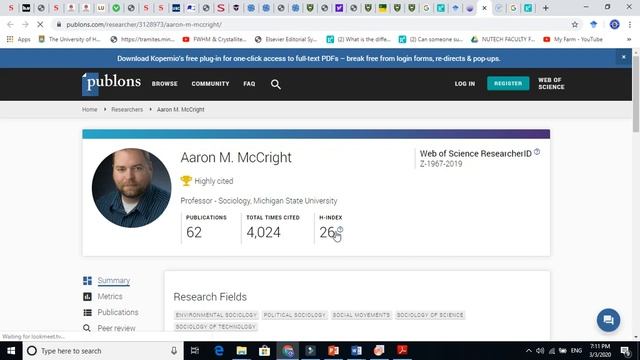
Task: Click the H-index info question mark icon
Action: pyautogui.click(x=340, y=229)
